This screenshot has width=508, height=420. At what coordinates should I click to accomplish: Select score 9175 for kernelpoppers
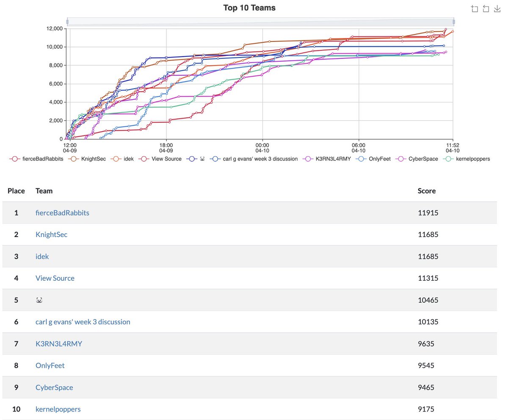(426, 409)
